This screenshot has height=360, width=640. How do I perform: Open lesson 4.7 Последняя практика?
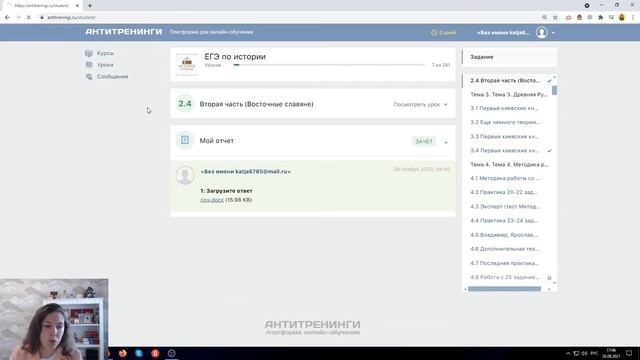[x=504, y=263]
